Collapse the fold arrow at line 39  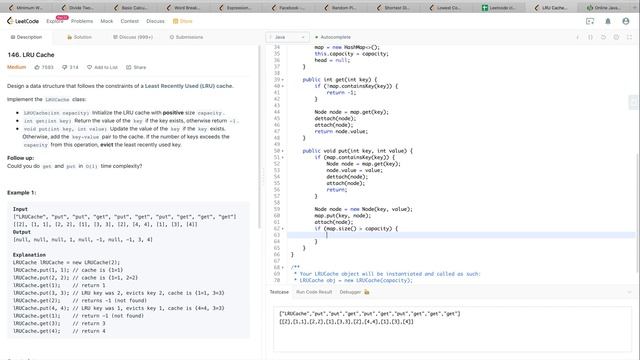pyautogui.click(x=282, y=80)
